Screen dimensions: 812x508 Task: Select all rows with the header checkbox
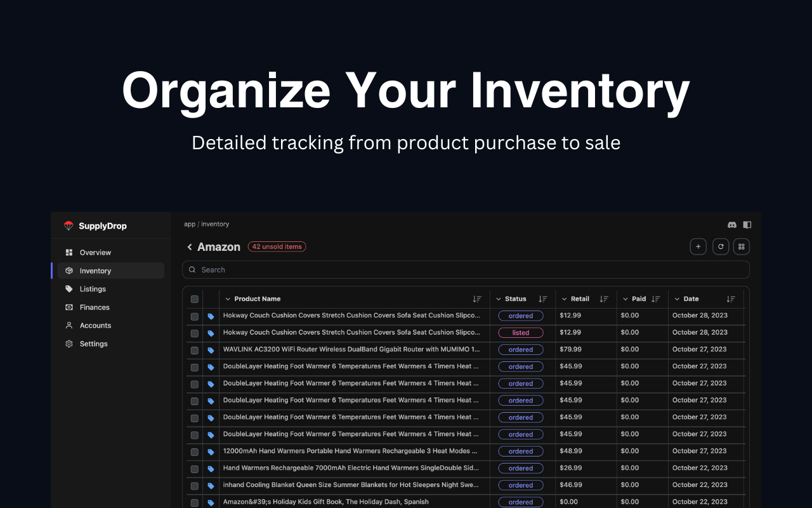tap(195, 299)
